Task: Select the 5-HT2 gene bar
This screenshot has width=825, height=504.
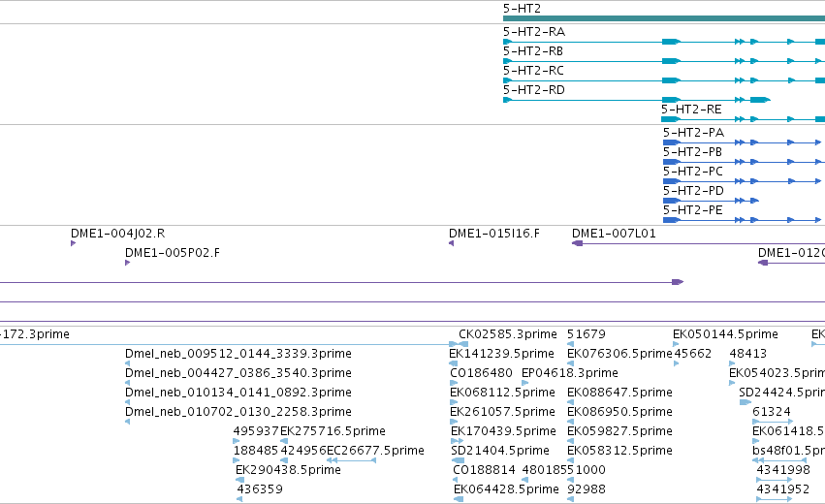Action: (664, 18)
